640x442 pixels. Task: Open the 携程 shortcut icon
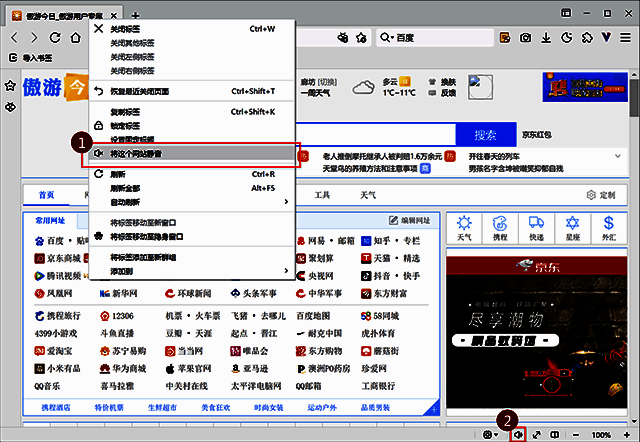pos(500,228)
